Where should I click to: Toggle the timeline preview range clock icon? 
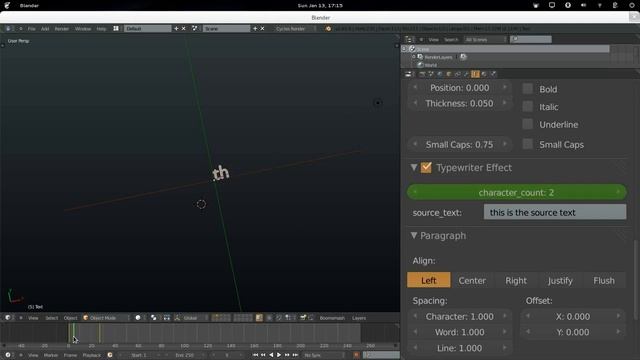(110, 355)
